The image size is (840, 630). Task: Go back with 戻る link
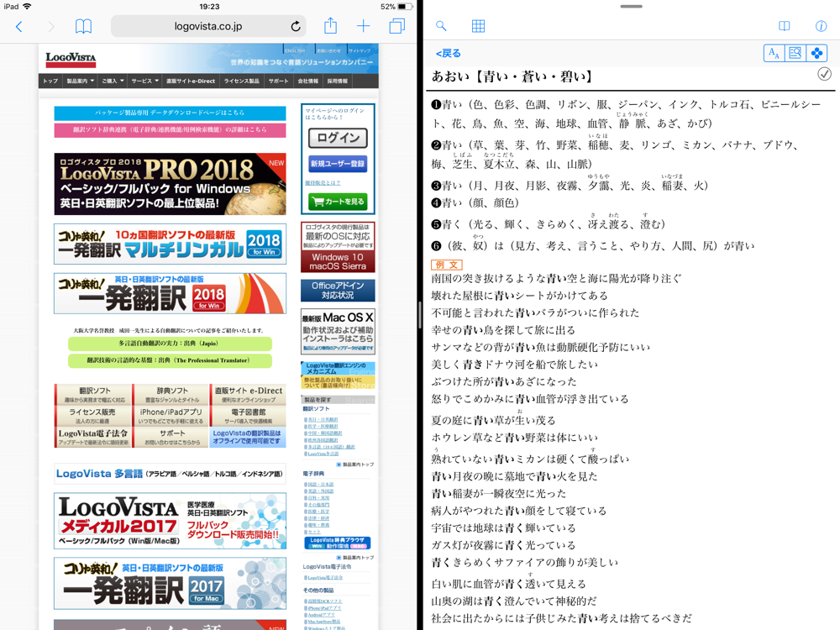coord(448,53)
